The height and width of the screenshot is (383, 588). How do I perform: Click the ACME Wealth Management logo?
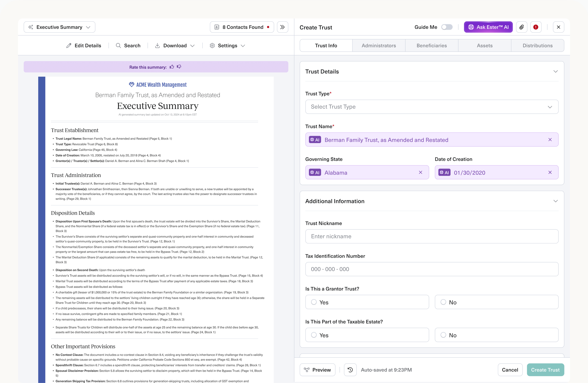pyautogui.click(x=158, y=84)
